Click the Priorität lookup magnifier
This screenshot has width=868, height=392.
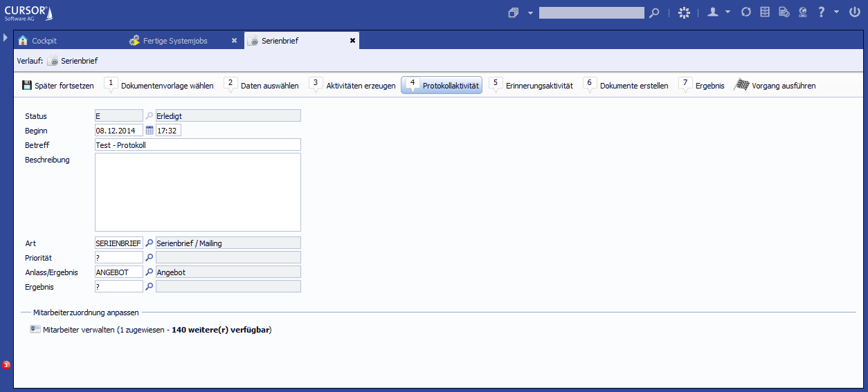[150, 258]
